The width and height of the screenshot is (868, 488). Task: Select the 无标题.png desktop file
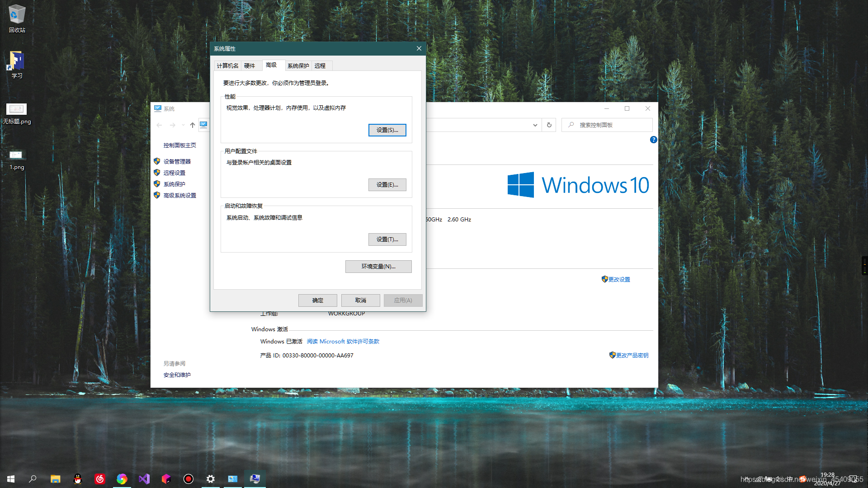17,114
